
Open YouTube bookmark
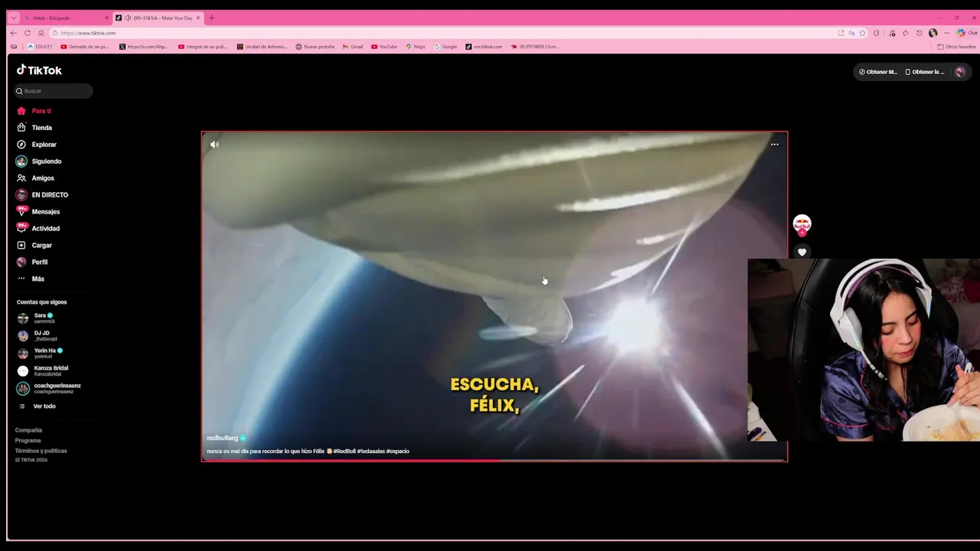click(x=384, y=47)
